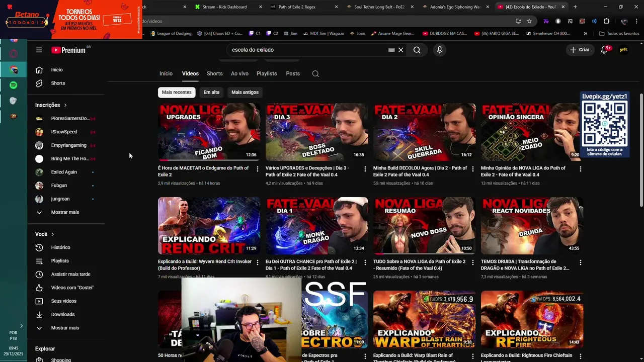Expand Mostrar mais under Você
Image resolution: width=644 pixels, height=362 pixels.
click(65, 328)
